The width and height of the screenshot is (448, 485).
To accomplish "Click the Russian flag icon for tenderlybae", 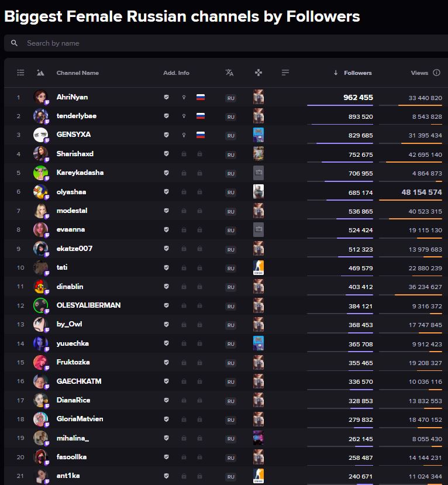I will pos(201,116).
